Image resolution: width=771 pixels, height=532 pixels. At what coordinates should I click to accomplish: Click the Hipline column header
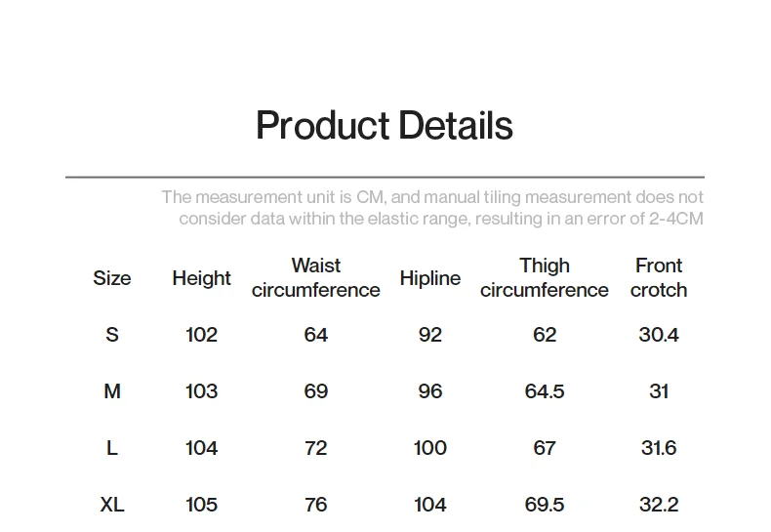430,278
